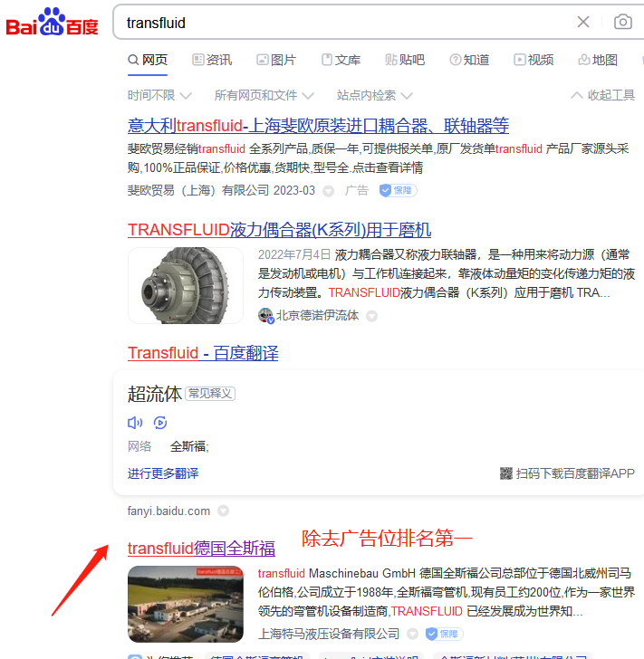Expand the 站点内检索 dropdown

(x=374, y=95)
